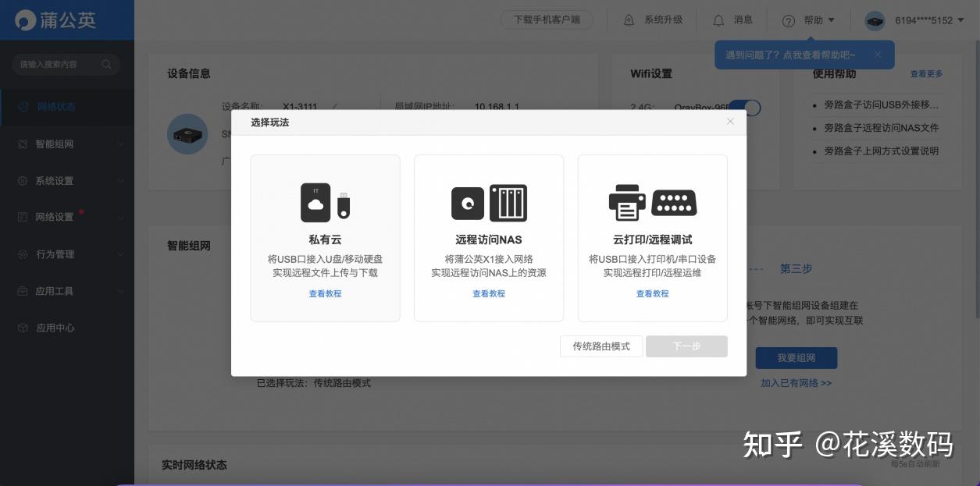The height and width of the screenshot is (486, 980).
Task: Open 系统升级 in the top bar
Action: click(x=663, y=20)
